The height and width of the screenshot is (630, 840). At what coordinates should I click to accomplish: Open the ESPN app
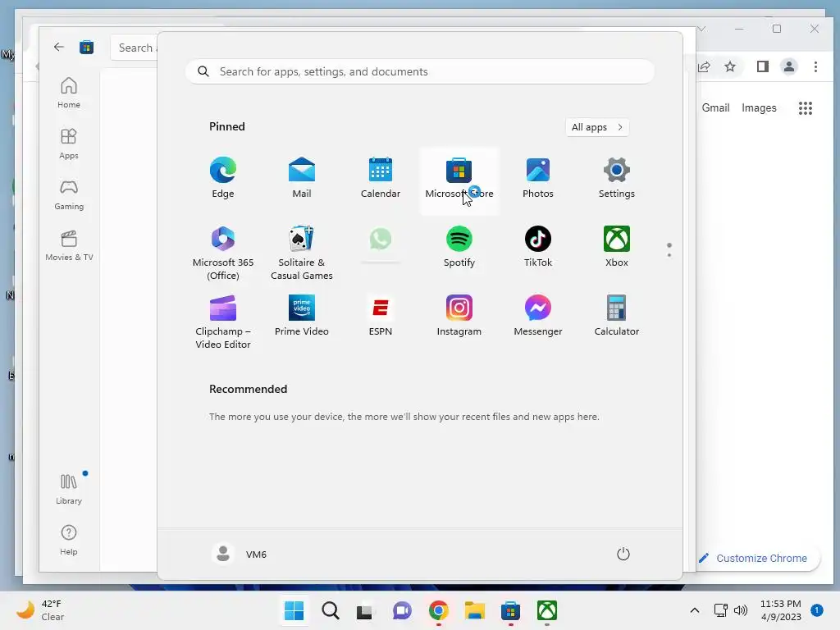click(381, 316)
